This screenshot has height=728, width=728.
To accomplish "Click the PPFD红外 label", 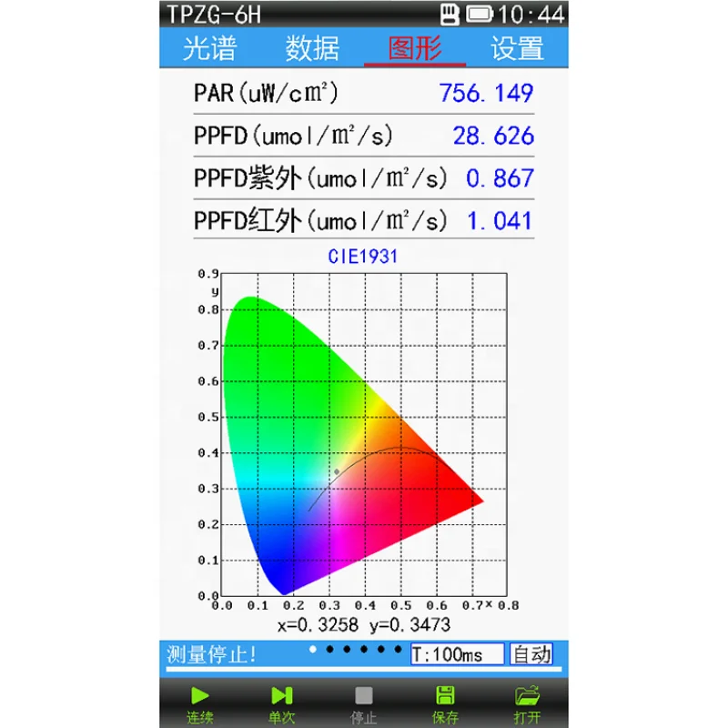I will (320, 221).
